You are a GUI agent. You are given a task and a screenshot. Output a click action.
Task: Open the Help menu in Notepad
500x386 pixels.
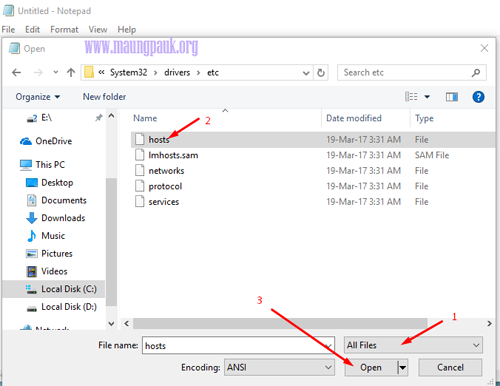coord(127,30)
